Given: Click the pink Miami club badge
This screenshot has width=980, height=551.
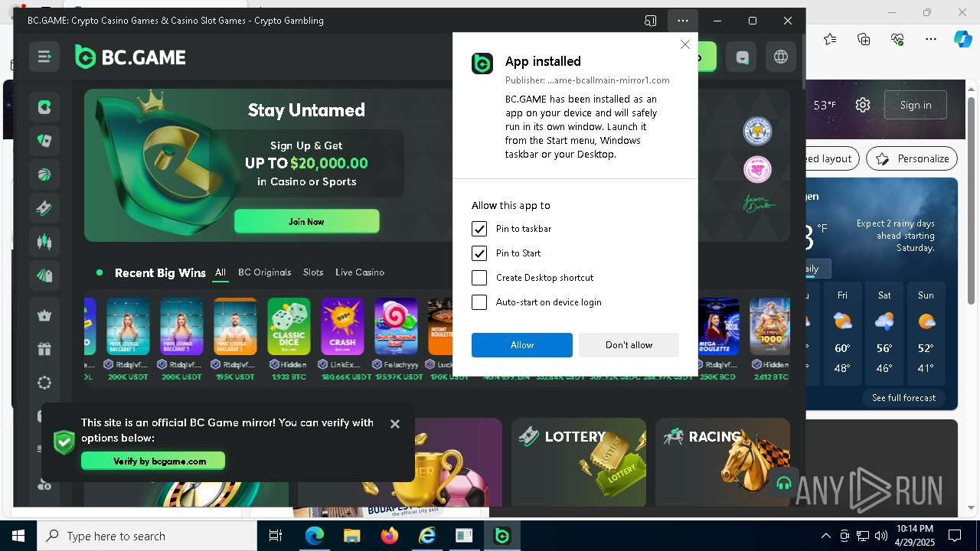Looking at the screenshot, I should tap(757, 169).
